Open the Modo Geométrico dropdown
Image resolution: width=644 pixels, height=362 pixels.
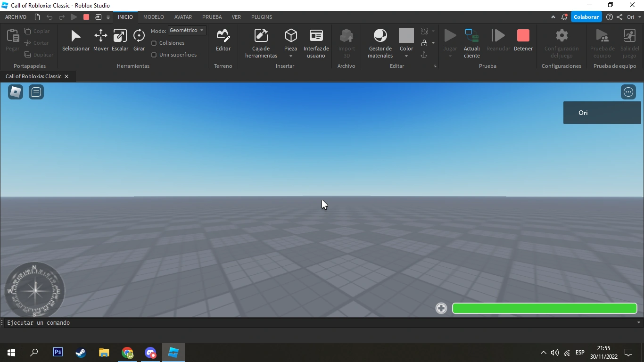click(x=187, y=30)
